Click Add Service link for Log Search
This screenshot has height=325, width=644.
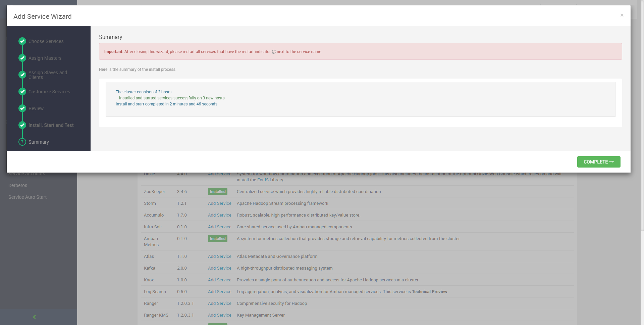(220, 292)
